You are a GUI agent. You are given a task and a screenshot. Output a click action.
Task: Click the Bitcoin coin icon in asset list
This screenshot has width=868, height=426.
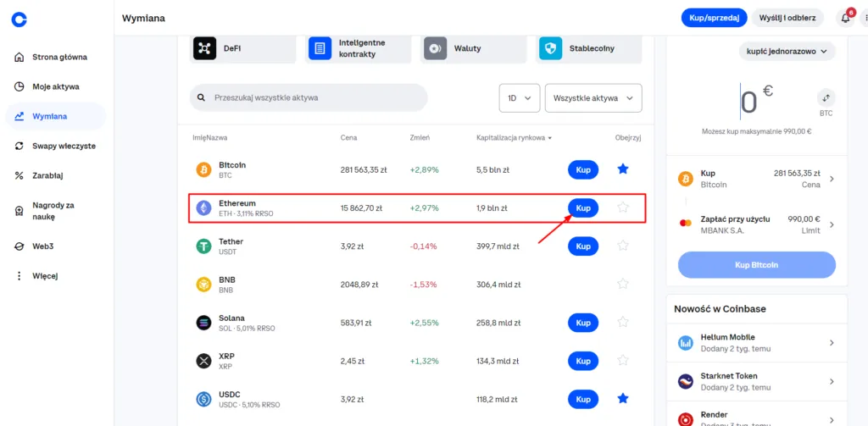pyautogui.click(x=203, y=170)
